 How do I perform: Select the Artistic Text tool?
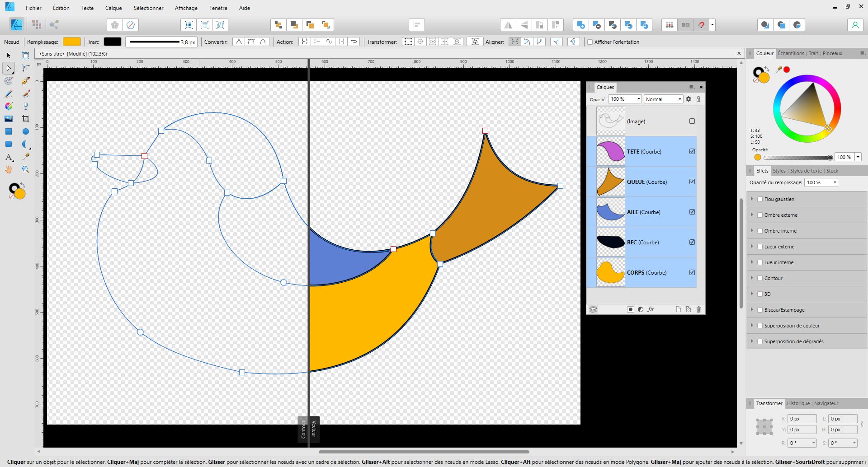(x=9, y=157)
